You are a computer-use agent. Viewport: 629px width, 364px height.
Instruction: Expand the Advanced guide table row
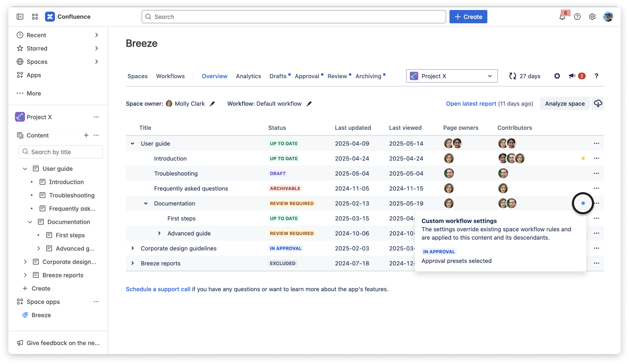pos(159,233)
